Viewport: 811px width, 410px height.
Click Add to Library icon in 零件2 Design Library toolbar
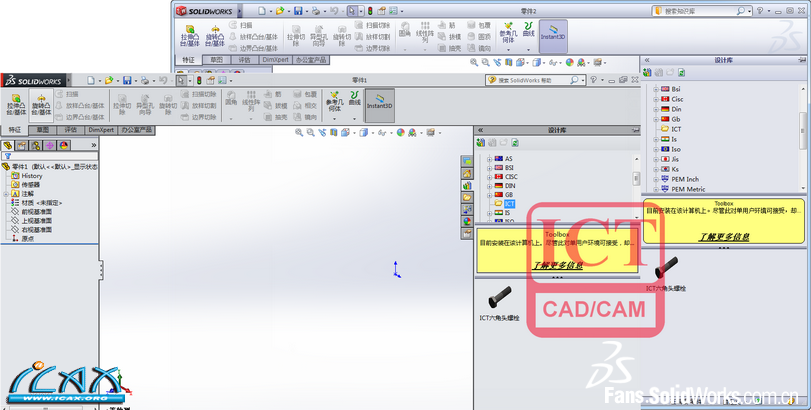point(647,73)
